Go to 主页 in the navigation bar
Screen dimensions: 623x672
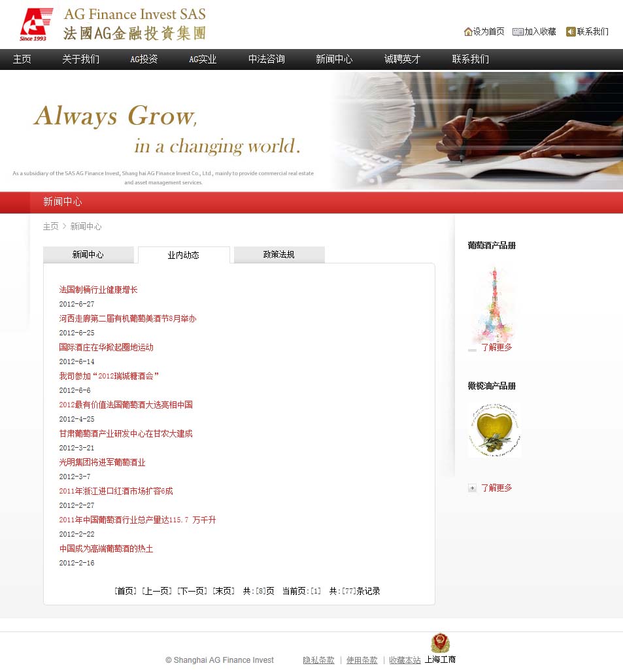(22, 59)
